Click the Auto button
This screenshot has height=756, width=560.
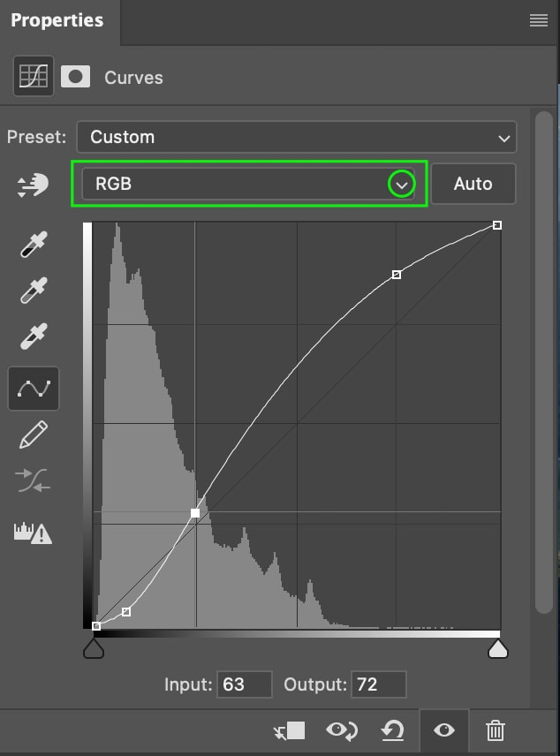tap(473, 184)
